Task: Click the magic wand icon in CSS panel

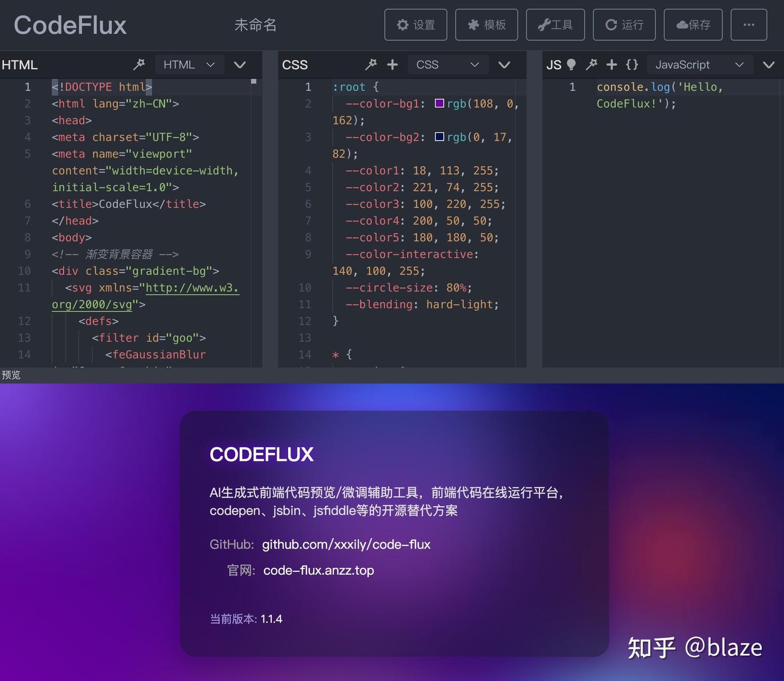Action: pyautogui.click(x=371, y=64)
